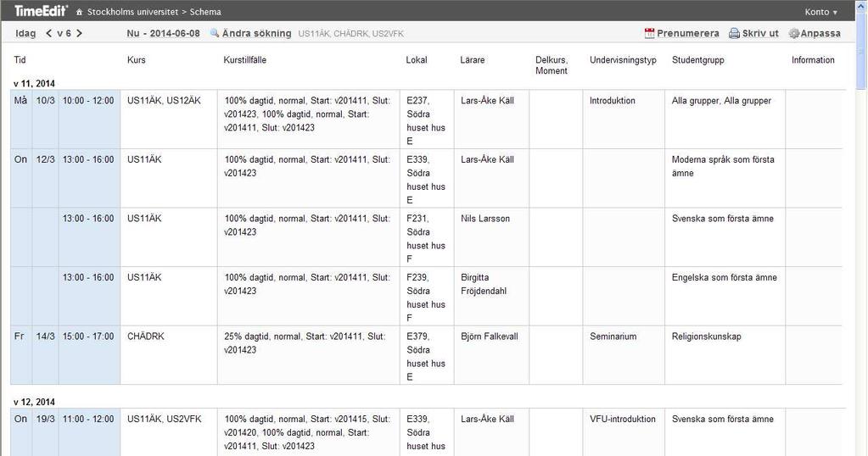Image resolution: width=868 pixels, height=456 pixels.
Task: Open the On 19/3 11:00 - 12:00 entry
Action: 65,432
